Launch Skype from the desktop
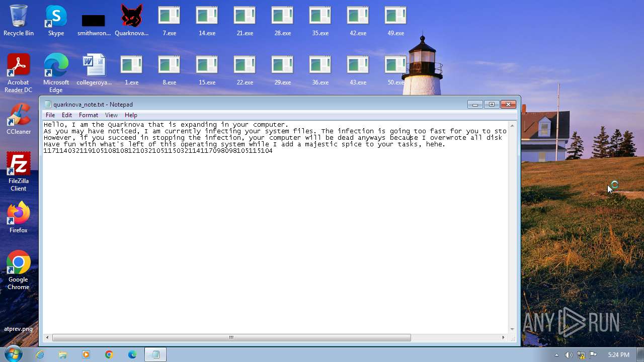644x362 pixels. (56, 20)
